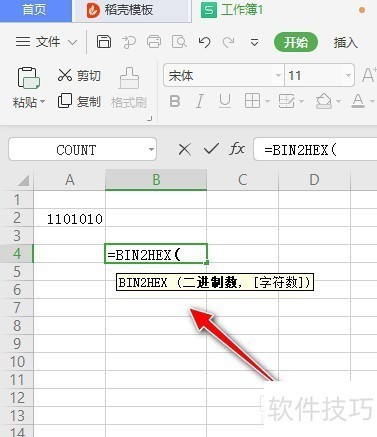Click the Copy icon beside 复制
The width and height of the screenshot is (377, 437).
[x=65, y=101]
